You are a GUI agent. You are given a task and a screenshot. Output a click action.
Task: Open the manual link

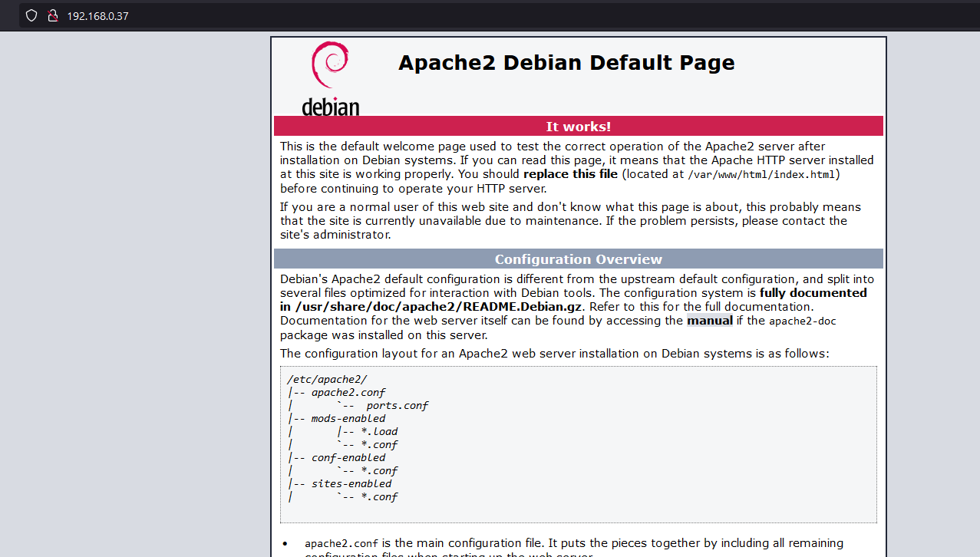[x=710, y=321]
